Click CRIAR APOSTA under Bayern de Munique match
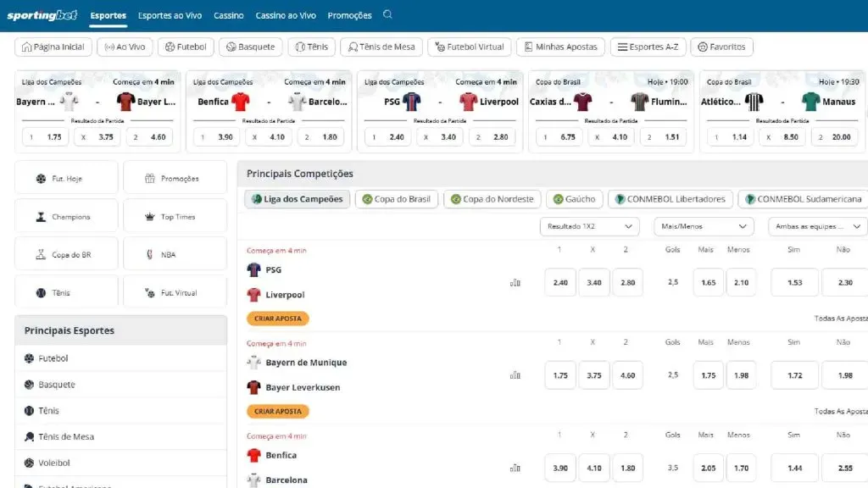 point(278,411)
